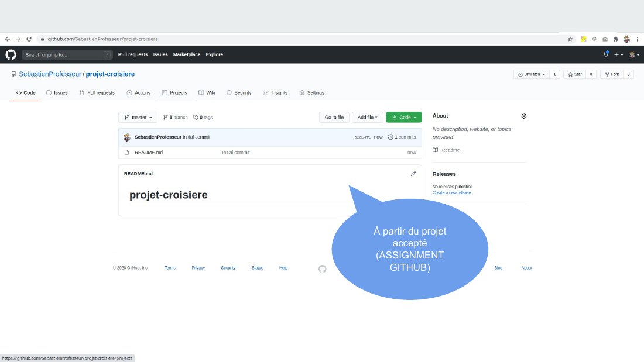Viewport: 644px width, 362px height.
Task: Open commit author SebastienProfesseur link
Action: (158, 137)
